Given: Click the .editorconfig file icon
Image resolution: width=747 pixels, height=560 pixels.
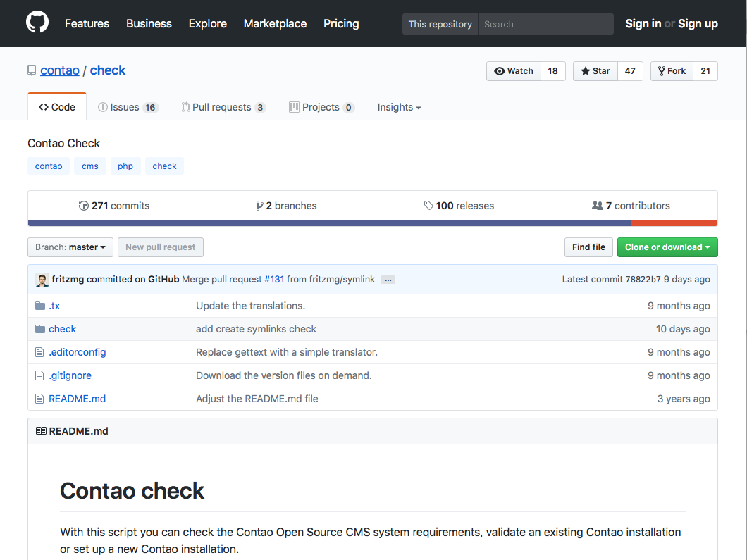Looking at the screenshot, I should [x=39, y=352].
